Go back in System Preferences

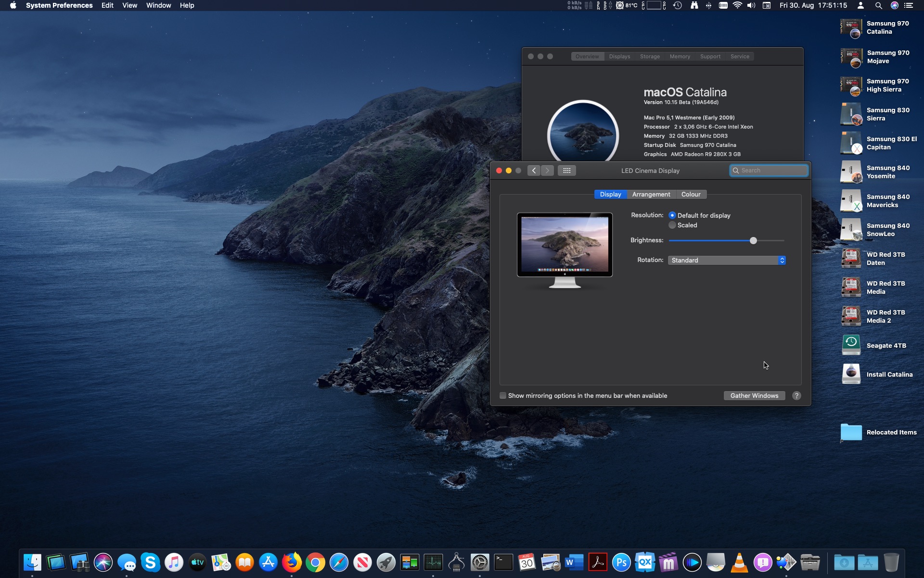[534, 171]
